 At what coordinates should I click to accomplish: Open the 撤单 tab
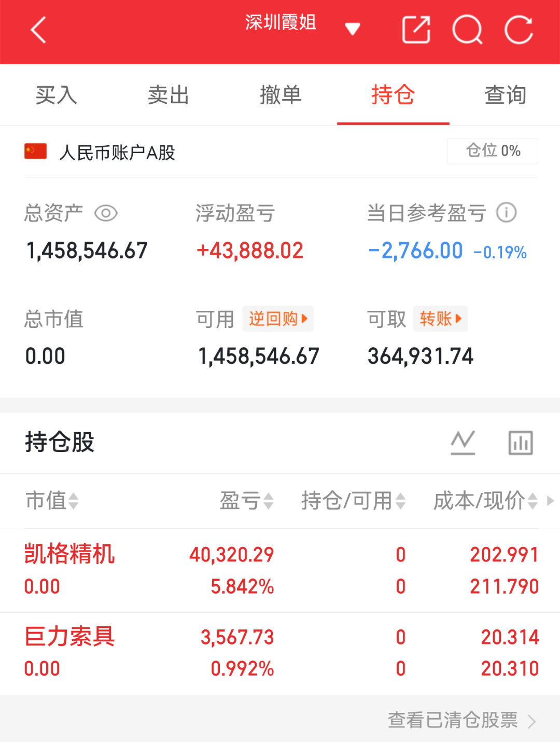click(x=281, y=95)
